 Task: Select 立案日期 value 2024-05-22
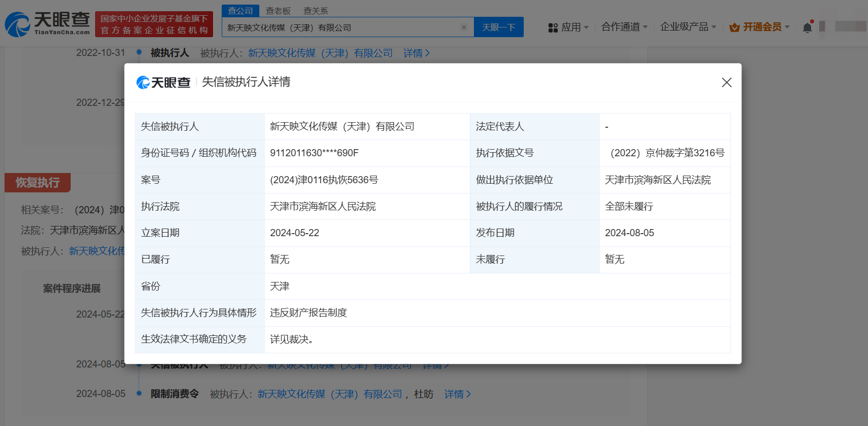coord(294,233)
